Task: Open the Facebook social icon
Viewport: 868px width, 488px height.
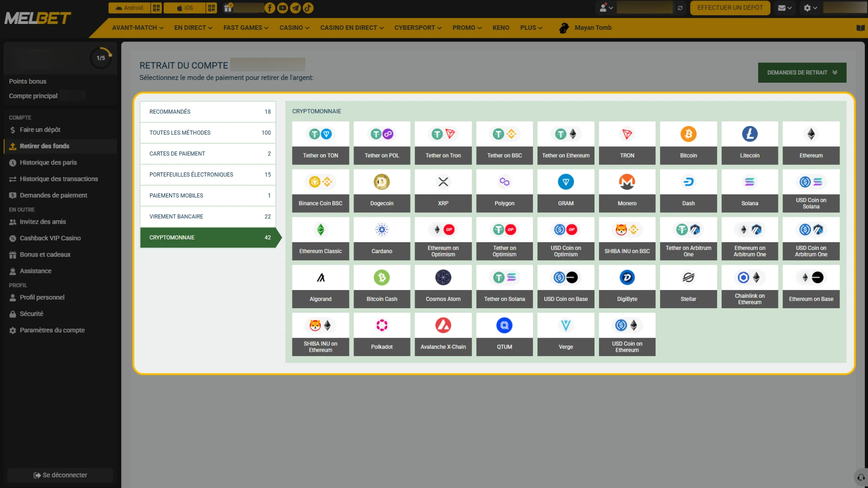Action: click(269, 8)
